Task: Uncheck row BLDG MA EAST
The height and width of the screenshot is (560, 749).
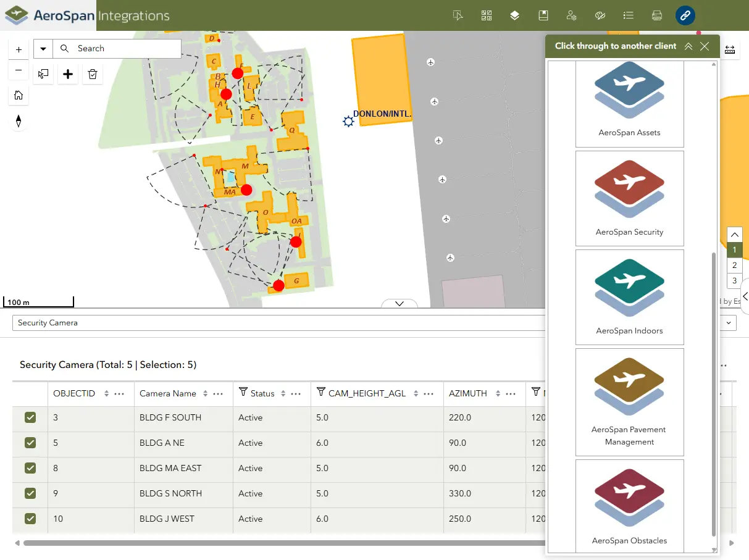Action: click(30, 468)
